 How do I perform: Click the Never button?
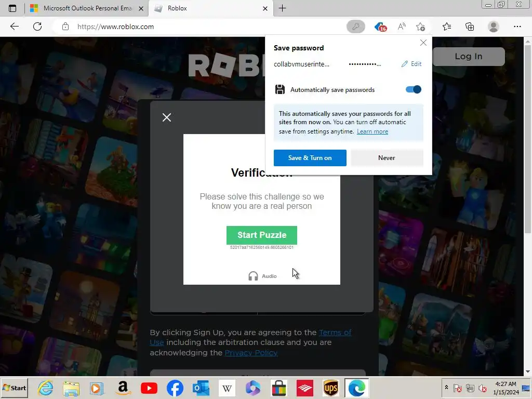387,158
